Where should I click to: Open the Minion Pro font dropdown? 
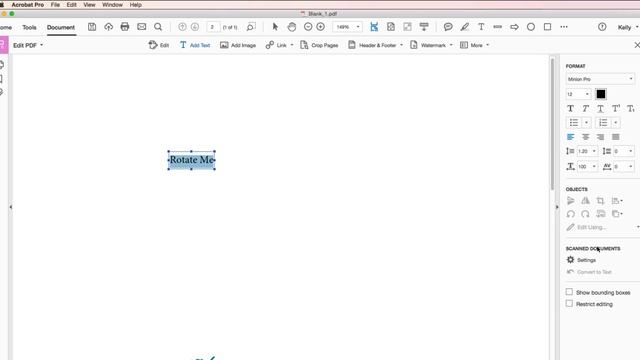tap(600, 79)
